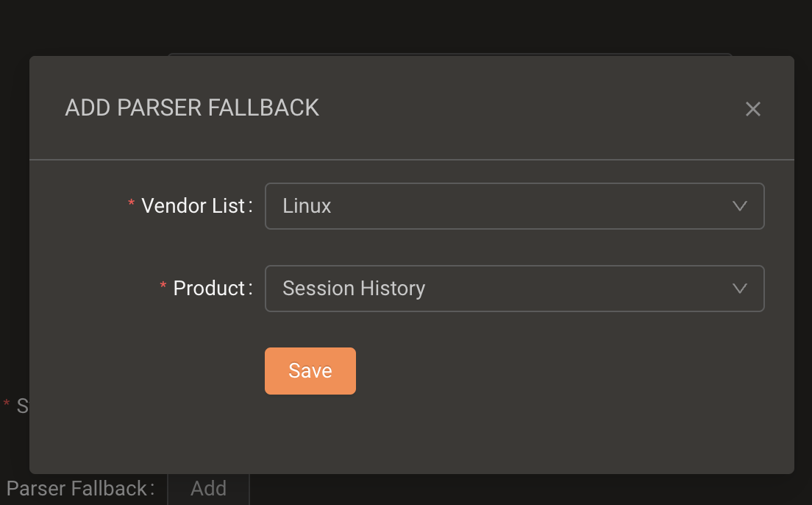Click the ADD PARSER FALLBACK title
Viewport: 812px width, 505px height.
click(192, 107)
